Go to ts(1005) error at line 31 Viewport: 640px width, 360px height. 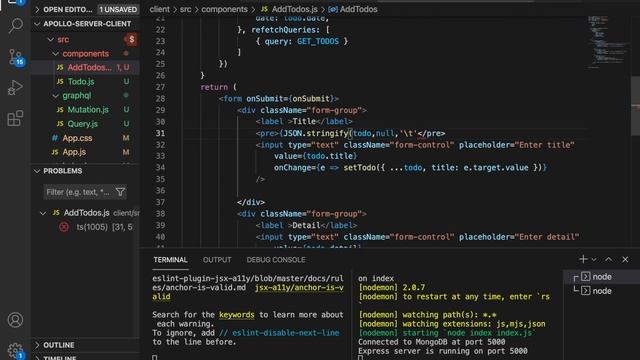click(x=104, y=227)
